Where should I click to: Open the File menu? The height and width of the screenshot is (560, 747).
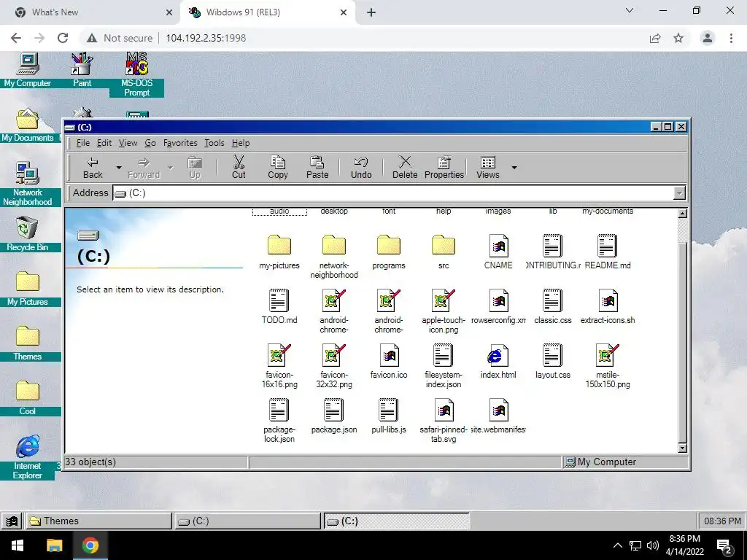[83, 143]
